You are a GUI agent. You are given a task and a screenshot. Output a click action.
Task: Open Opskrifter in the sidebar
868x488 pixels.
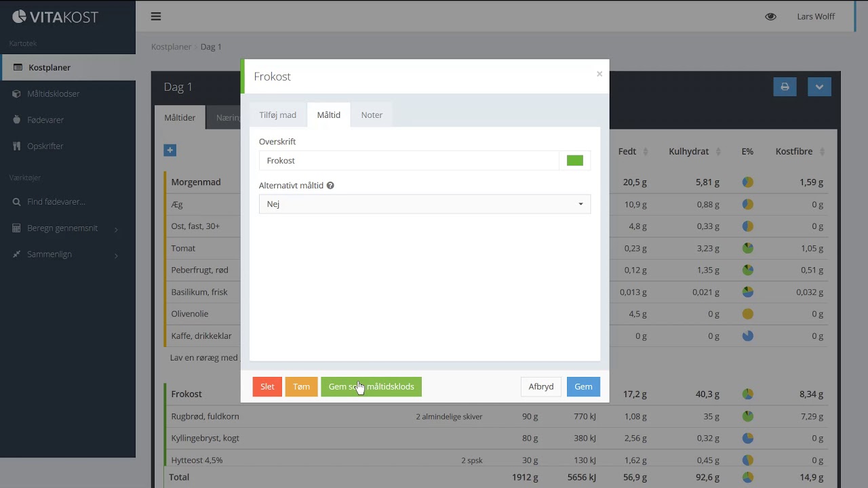tap(45, 146)
